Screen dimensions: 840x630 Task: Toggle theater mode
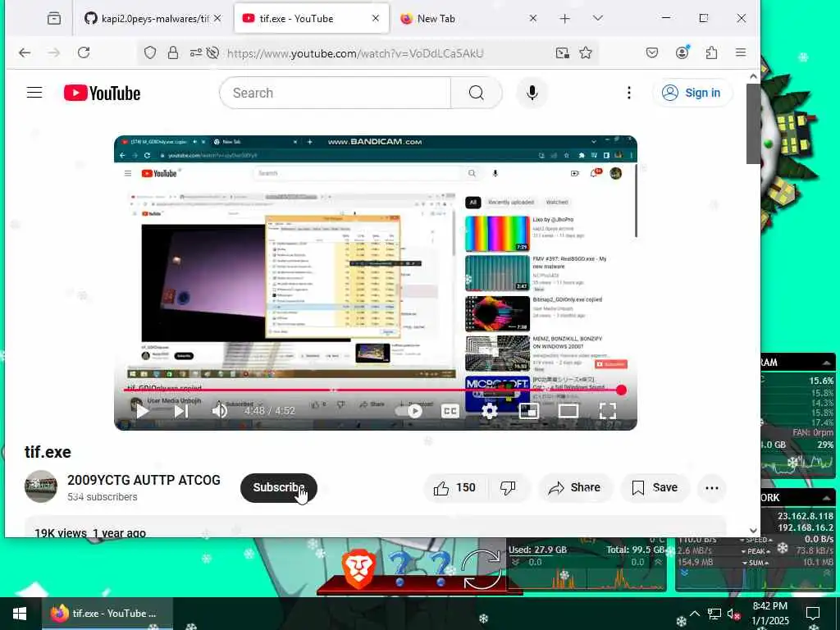click(568, 412)
